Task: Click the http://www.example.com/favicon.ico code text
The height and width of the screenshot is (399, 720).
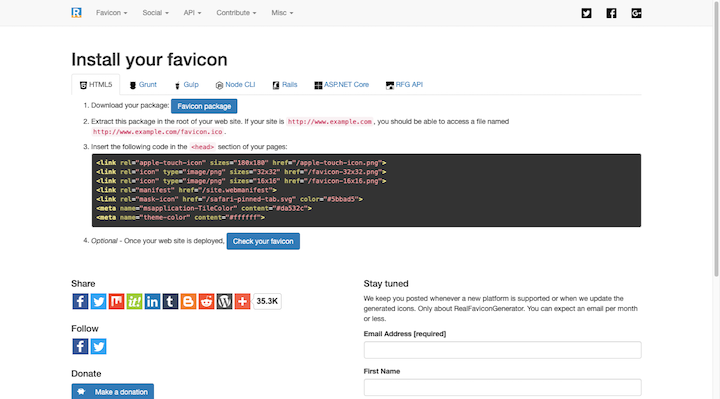Action: tap(158, 132)
